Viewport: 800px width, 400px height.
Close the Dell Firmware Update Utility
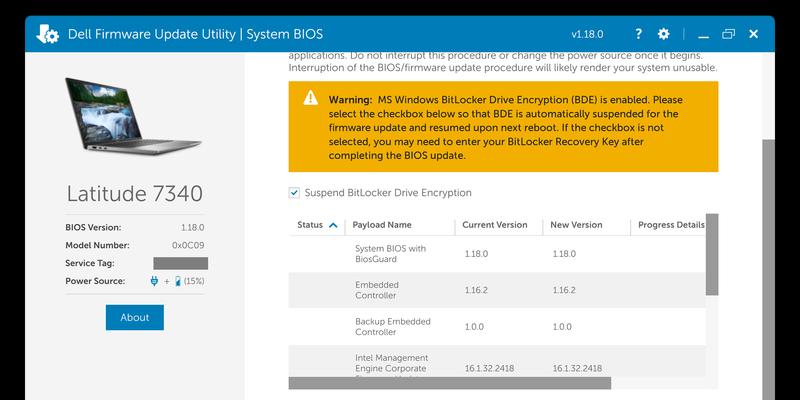(754, 34)
